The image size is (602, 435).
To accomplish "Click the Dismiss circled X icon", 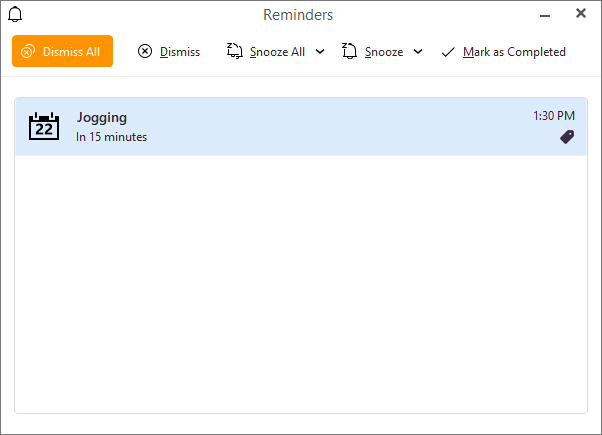I will tap(145, 51).
